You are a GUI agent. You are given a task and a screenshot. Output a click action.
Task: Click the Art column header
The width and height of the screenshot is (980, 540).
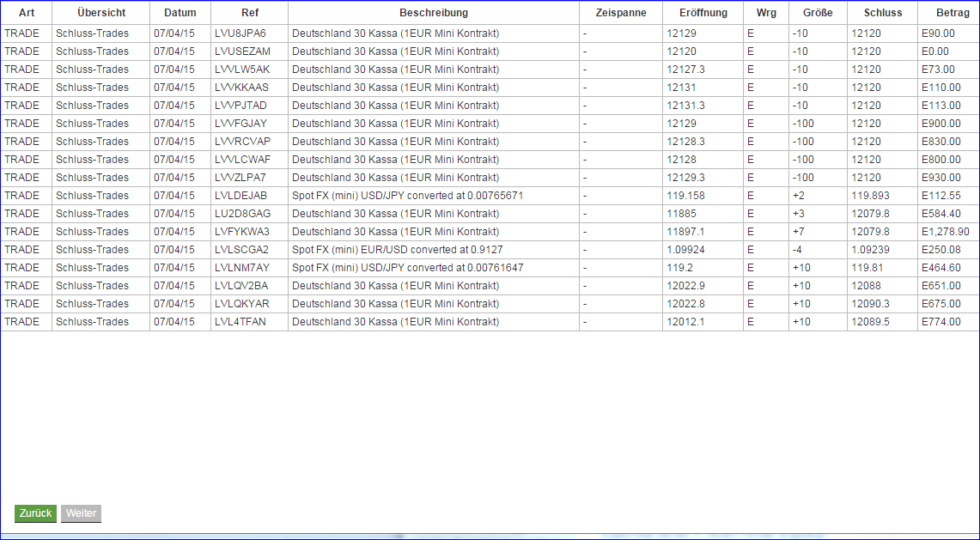25,12
